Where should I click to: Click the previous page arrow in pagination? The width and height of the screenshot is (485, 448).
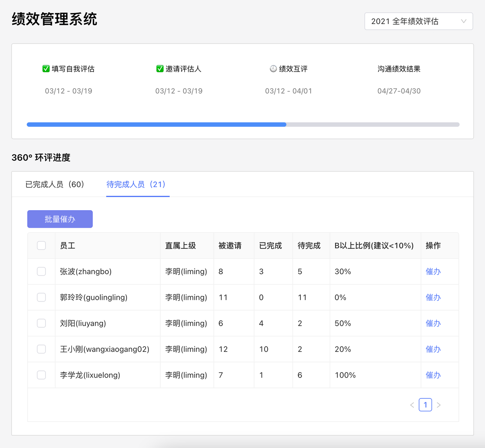click(412, 404)
